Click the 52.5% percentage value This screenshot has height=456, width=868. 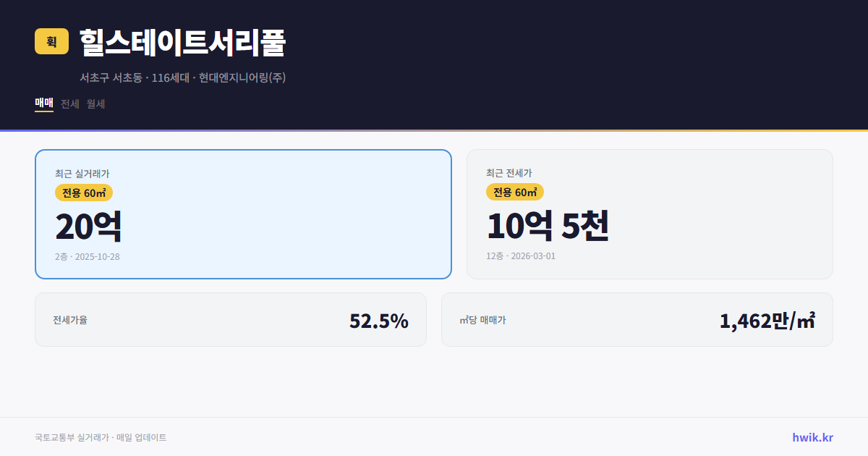pos(378,319)
